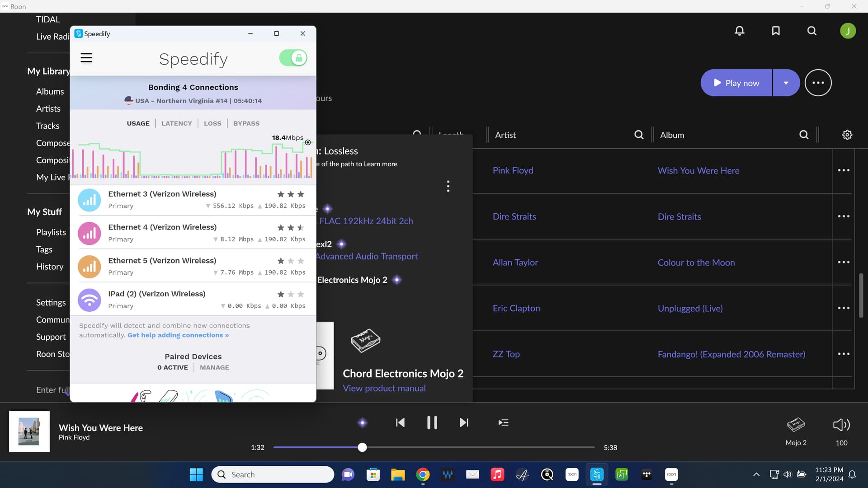Switch to the BYPASS graph tab
Image resolution: width=868 pixels, height=488 pixels.
point(246,123)
